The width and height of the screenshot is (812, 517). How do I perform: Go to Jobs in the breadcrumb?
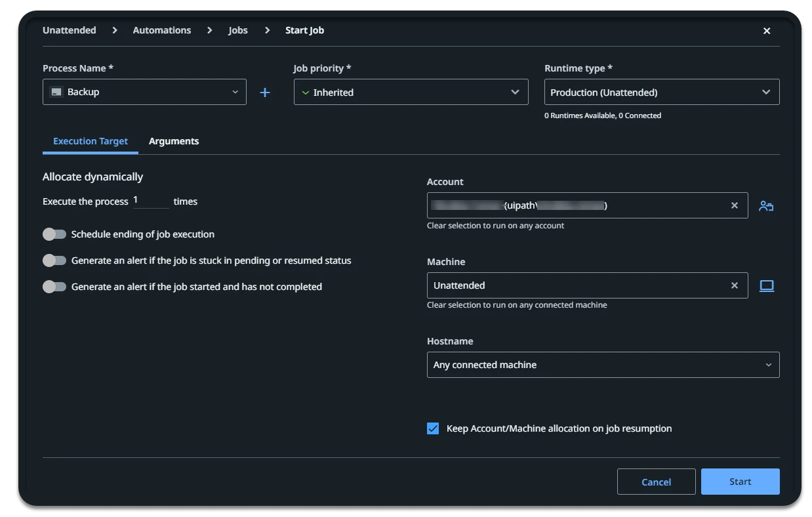click(238, 30)
